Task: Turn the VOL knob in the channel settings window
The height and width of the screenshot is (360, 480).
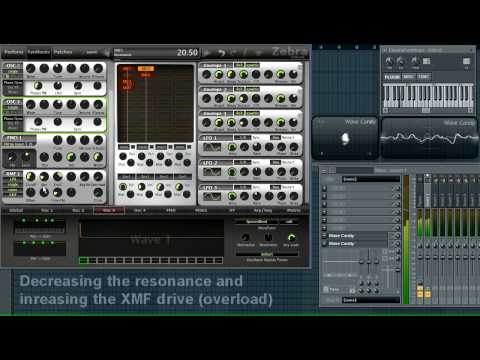Action: (401, 61)
